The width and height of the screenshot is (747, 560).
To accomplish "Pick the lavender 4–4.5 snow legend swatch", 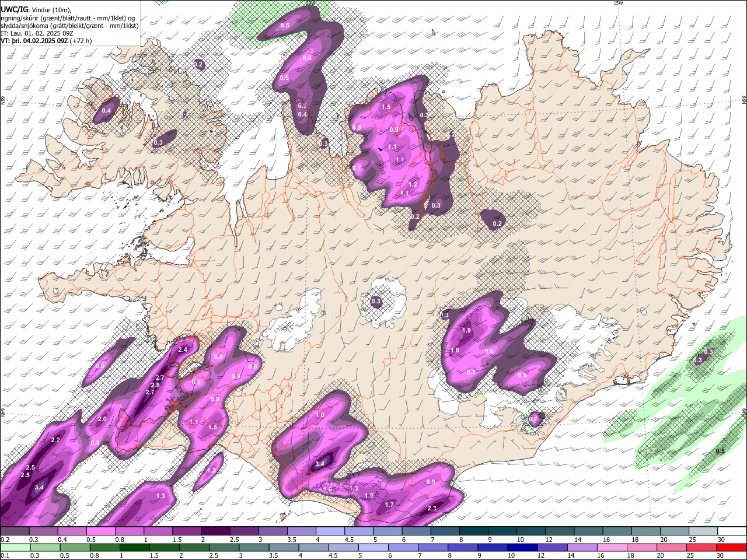I will click(329, 531).
